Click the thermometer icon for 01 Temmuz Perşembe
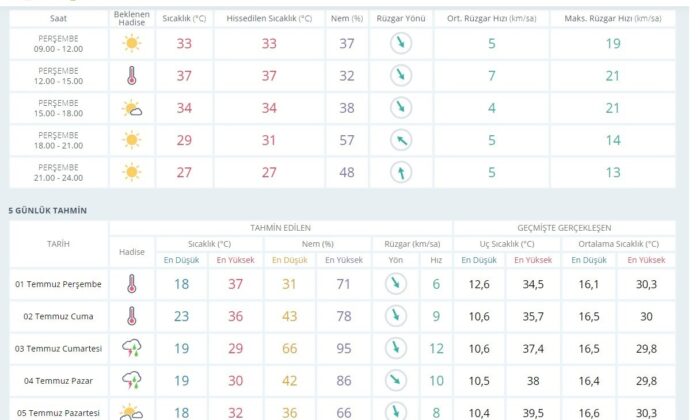Viewport: 700px width, 420px height. point(132,284)
